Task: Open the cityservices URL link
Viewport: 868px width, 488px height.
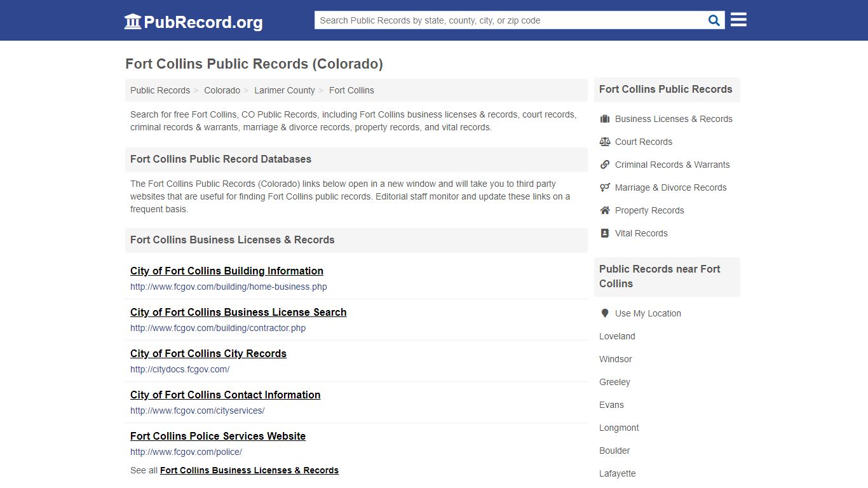Action: tap(198, 410)
